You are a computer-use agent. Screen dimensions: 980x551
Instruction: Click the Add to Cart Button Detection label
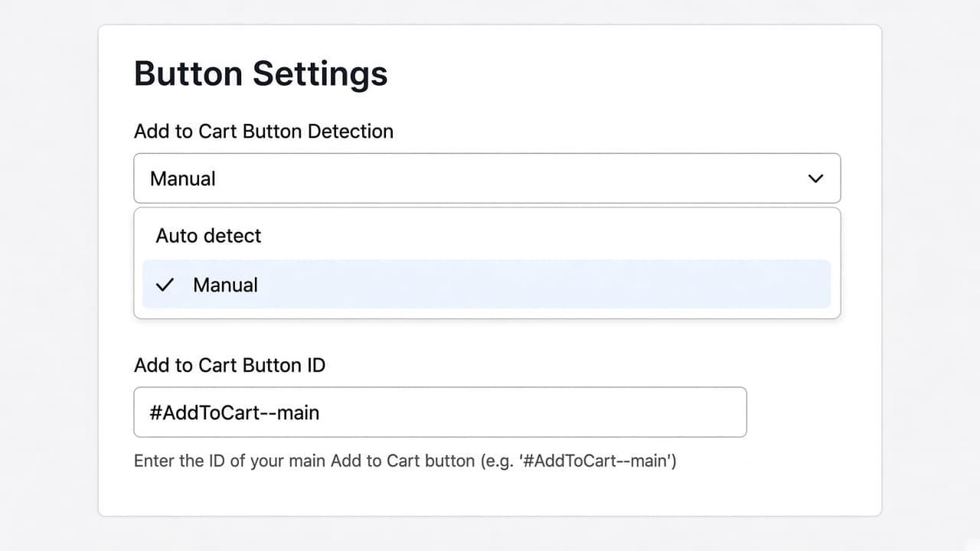[263, 132]
